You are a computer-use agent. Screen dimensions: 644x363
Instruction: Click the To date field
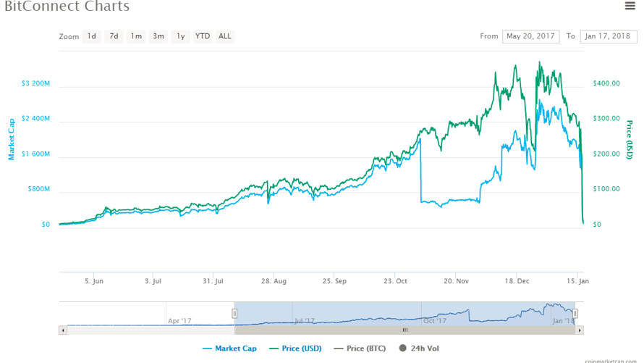tap(608, 36)
